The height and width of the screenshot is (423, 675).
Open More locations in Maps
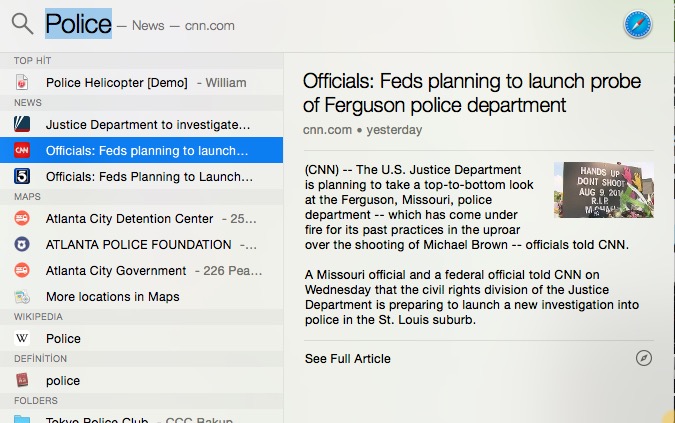112,296
